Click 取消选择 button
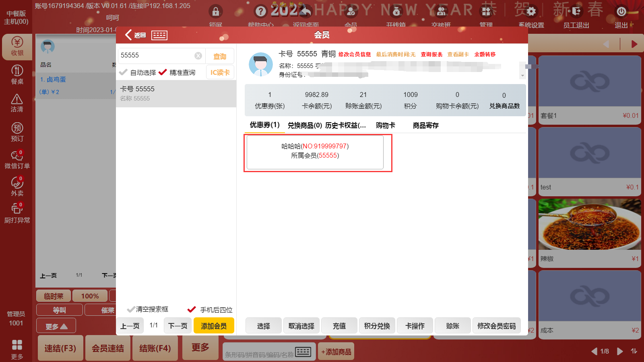The height and width of the screenshot is (362, 644). [x=301, y=326]
